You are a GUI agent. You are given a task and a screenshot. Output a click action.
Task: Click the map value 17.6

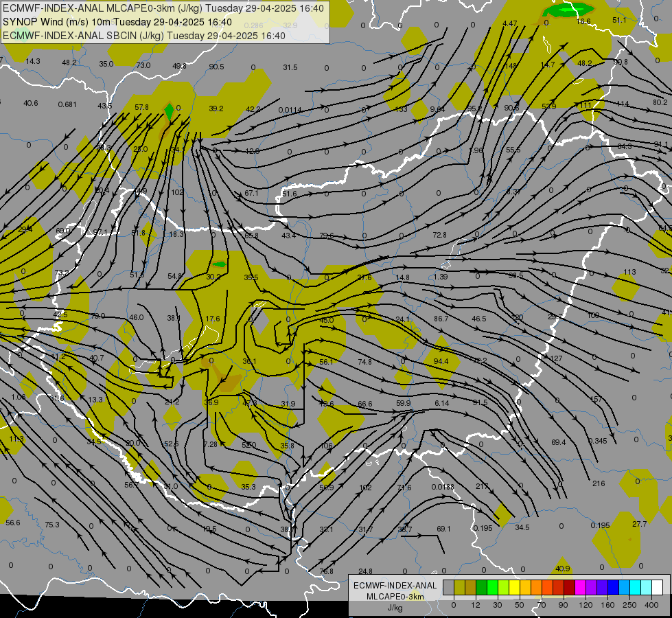coord(213,319)
